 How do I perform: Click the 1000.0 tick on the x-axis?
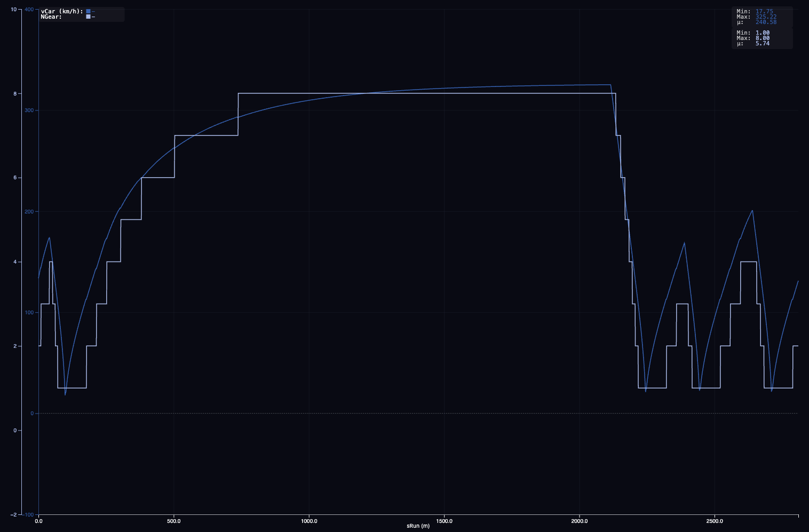[309, 521]
